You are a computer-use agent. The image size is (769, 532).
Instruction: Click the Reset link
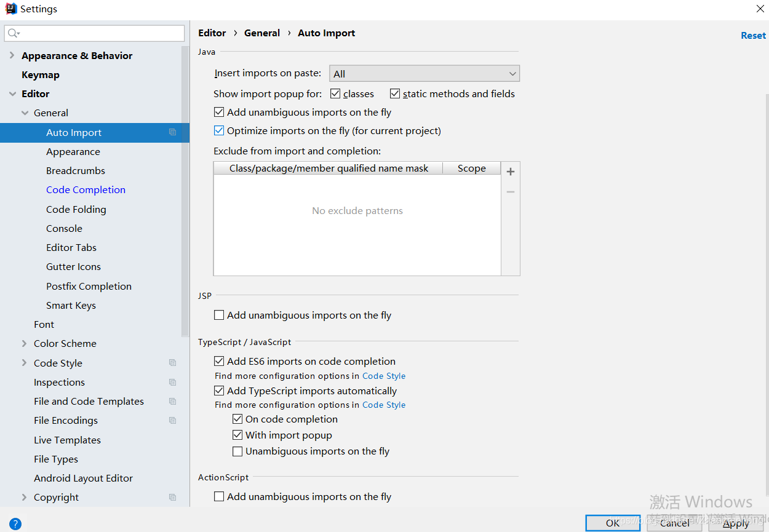click(x=753, y=36)
